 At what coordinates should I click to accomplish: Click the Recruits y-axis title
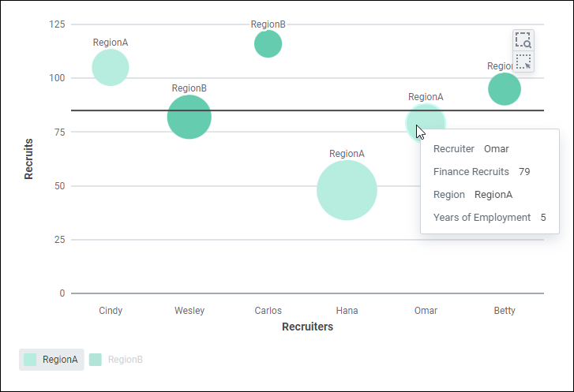tap(28, 159)
